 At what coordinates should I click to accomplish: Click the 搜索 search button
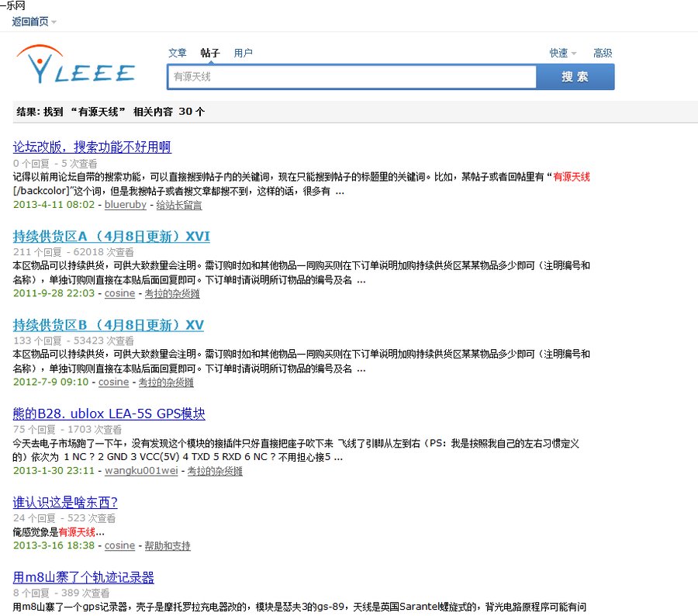point(575,76)
